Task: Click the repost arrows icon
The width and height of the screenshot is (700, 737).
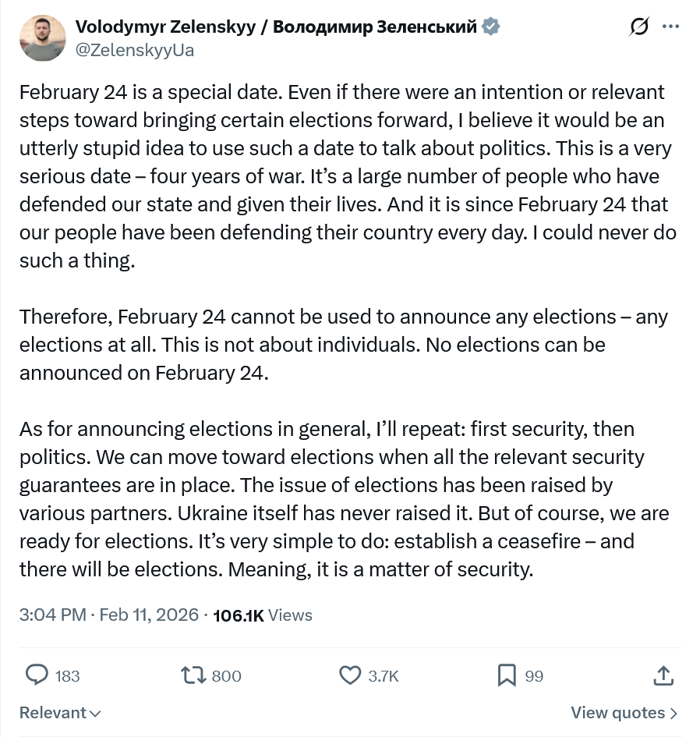Action: click(x=192, y=675)
